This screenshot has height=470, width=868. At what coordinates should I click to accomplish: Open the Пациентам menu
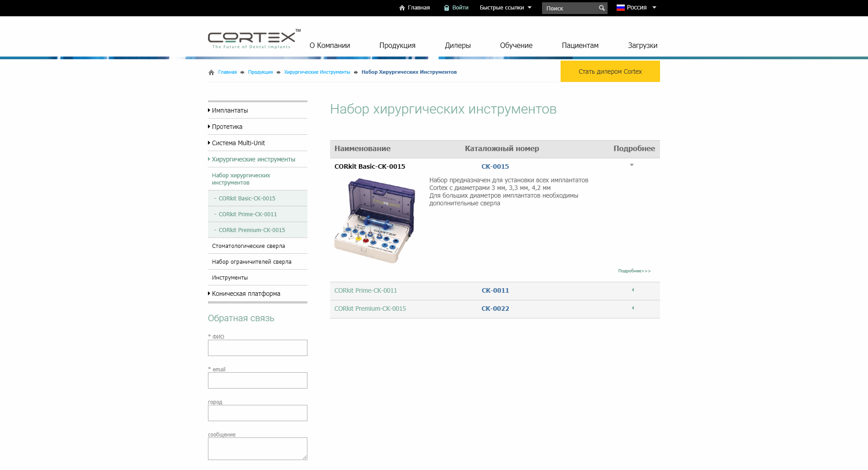pos(580,45)
